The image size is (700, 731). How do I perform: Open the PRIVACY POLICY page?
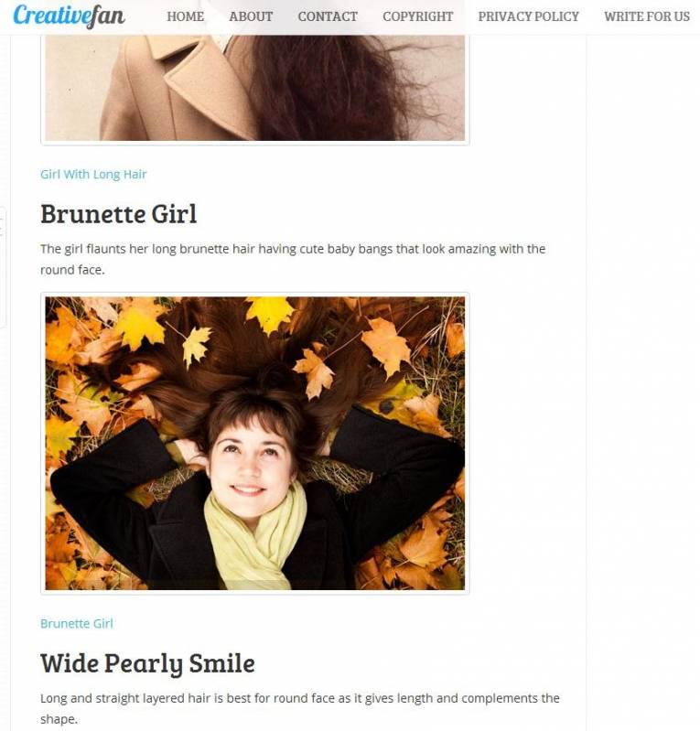click(528, 16)
